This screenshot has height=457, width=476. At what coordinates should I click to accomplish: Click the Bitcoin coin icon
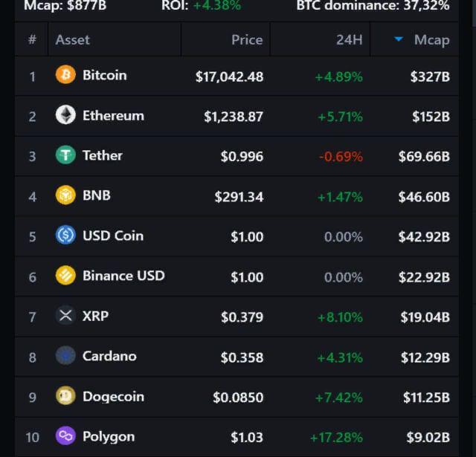[x=65, y=75]
